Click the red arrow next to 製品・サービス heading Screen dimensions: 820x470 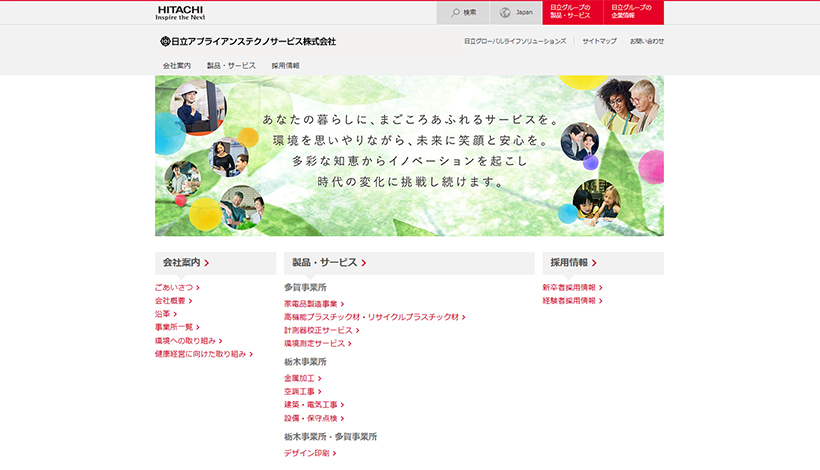coord(363,263)
